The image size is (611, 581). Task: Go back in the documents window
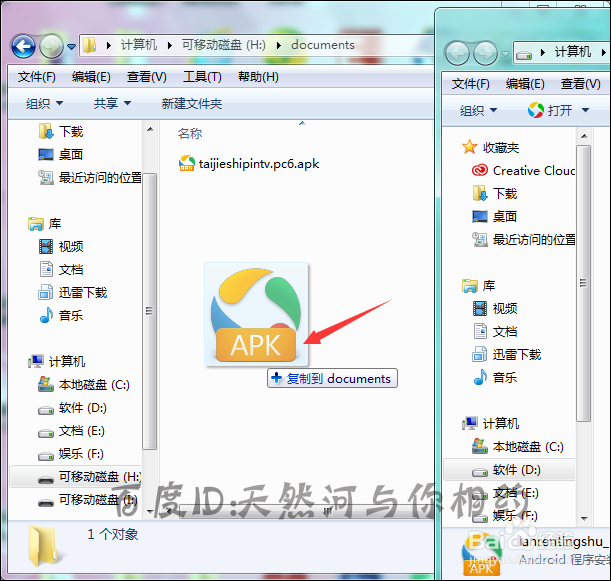tap(23, 47)
